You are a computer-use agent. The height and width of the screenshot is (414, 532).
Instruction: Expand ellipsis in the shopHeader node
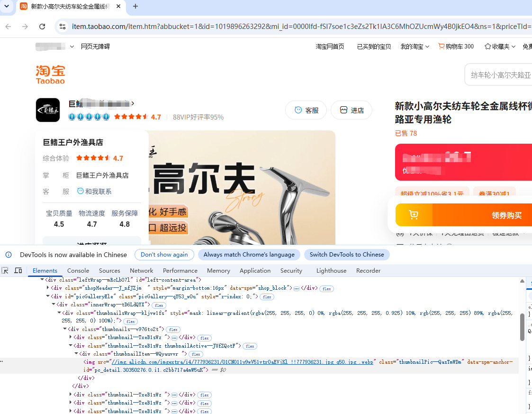(296, 288)
